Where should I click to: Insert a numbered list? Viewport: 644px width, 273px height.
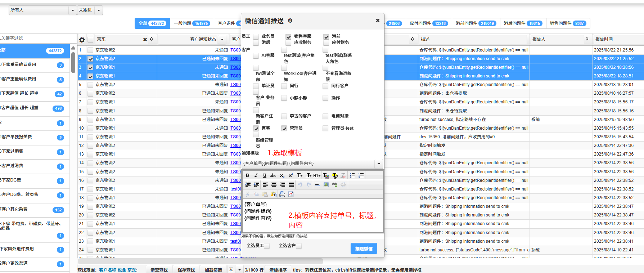(x=361, y=175)
